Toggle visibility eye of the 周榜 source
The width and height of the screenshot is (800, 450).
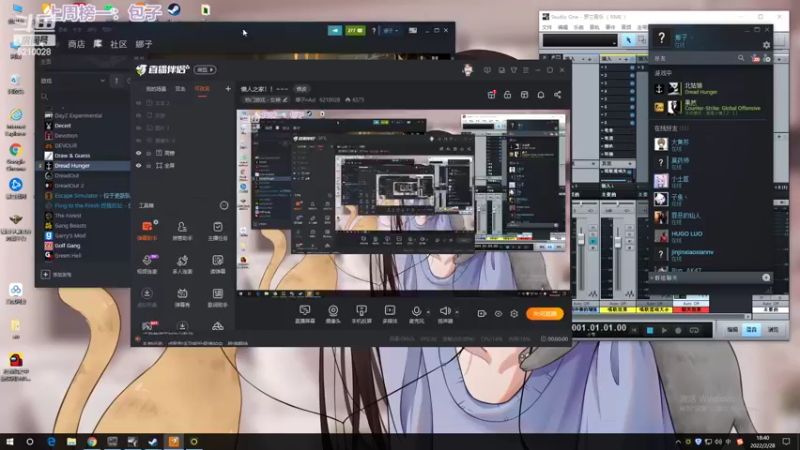[138, 153]
